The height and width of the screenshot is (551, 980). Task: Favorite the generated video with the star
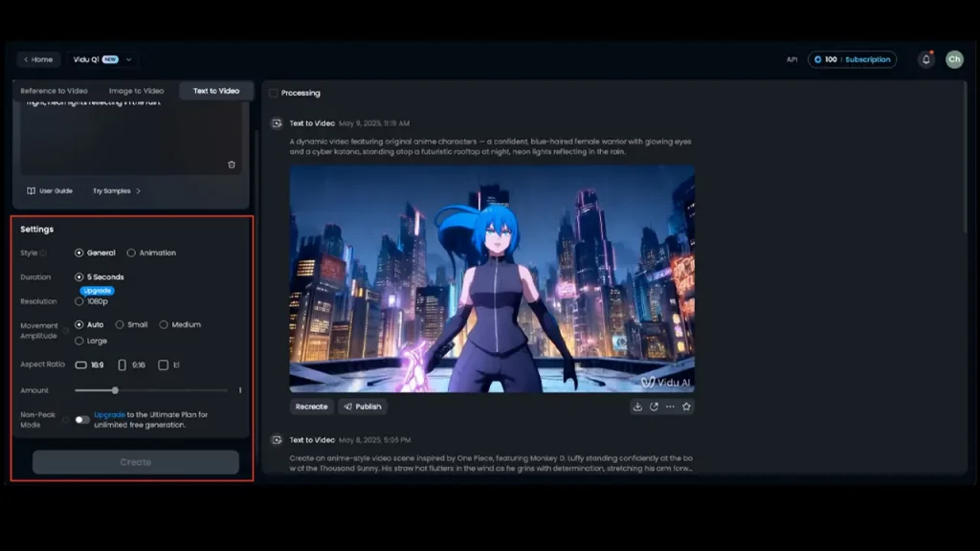point(686,407)
